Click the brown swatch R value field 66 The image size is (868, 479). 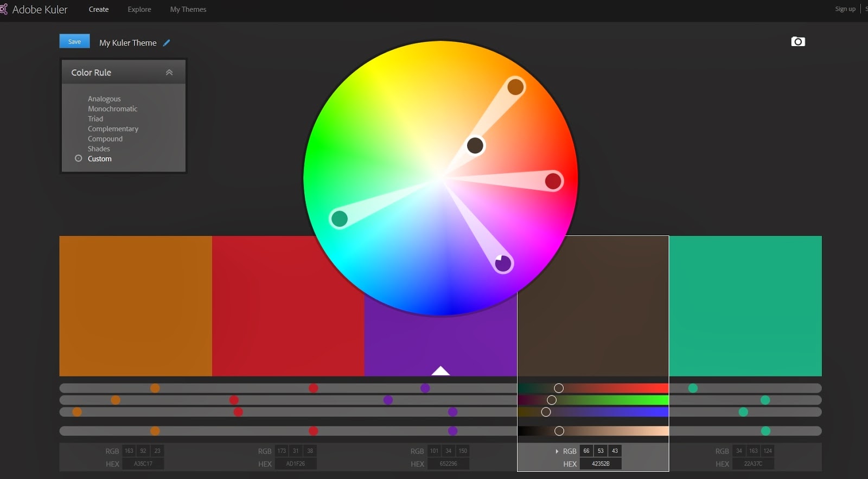[x=586, y=451]
